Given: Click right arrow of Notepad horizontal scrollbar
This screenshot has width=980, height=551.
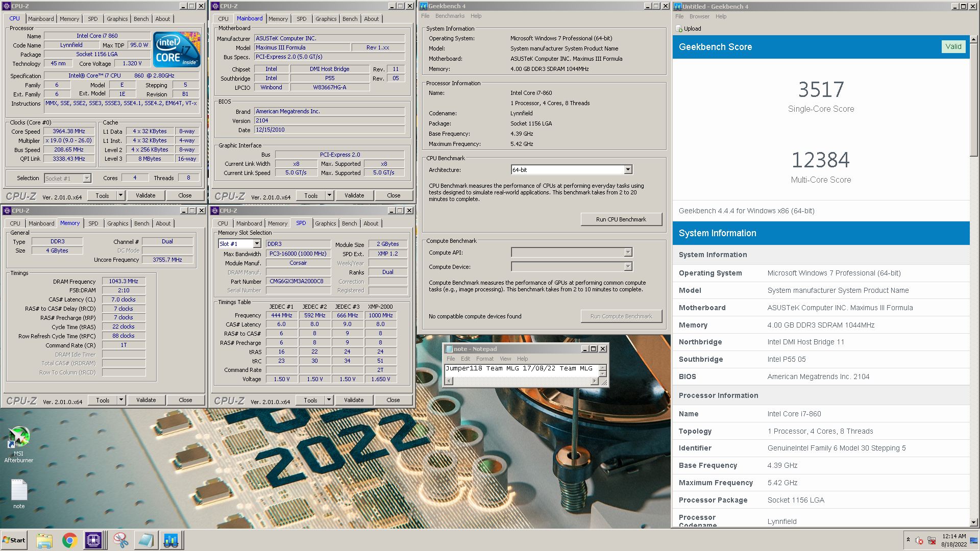Looking at the screenshot, I should pos(594,381).
